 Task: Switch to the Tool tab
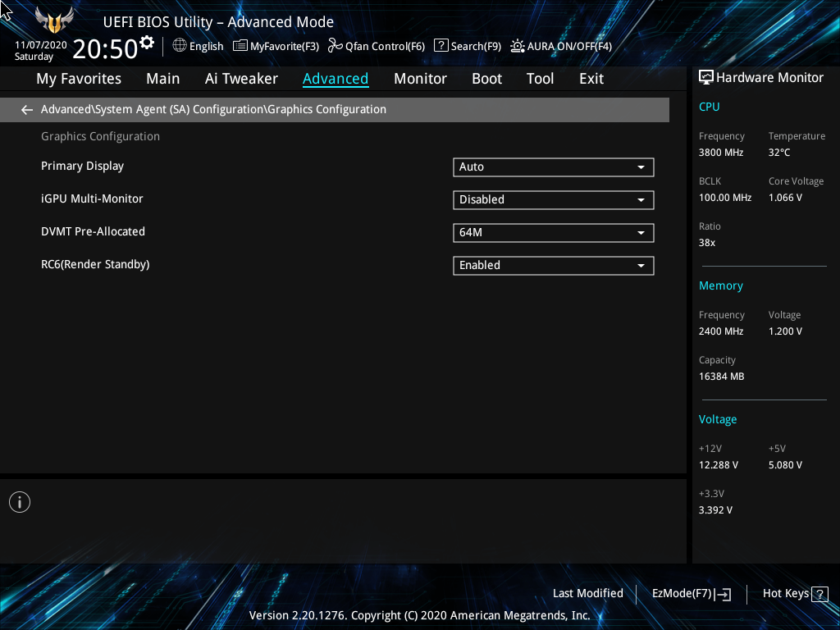540,79
